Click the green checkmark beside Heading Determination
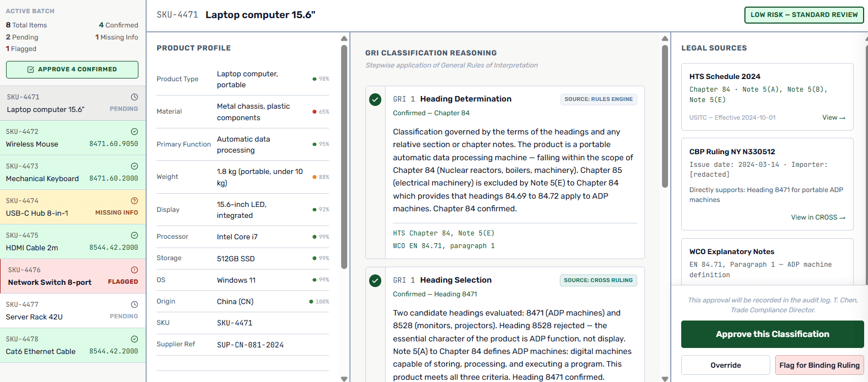The width and height of the screenshot is (868, 382). click(x=375, y=99)
